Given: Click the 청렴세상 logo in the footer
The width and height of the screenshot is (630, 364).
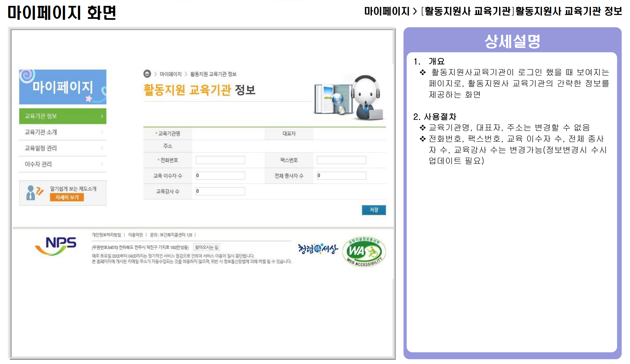Looking at the screenshot, I should (318, 249).
